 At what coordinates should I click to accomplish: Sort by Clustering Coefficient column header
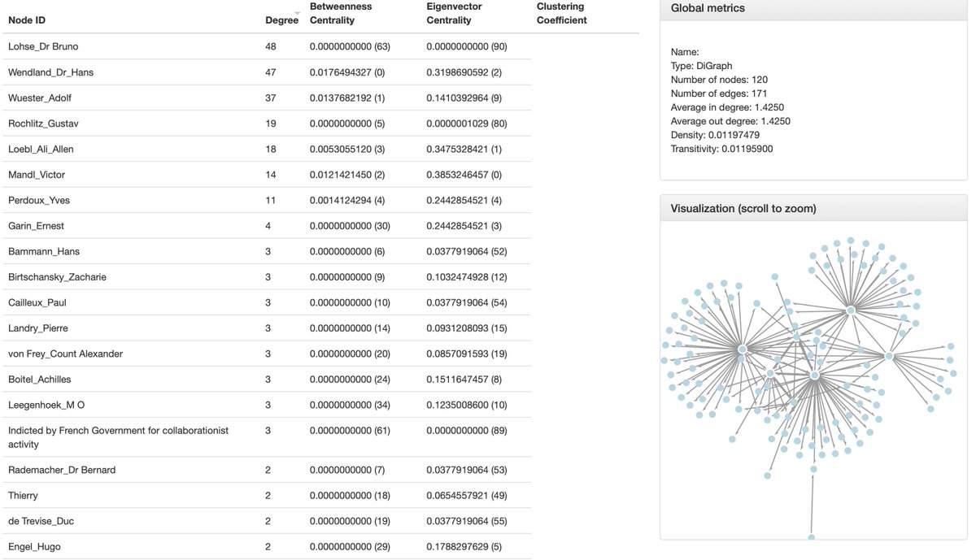(561, 13)
